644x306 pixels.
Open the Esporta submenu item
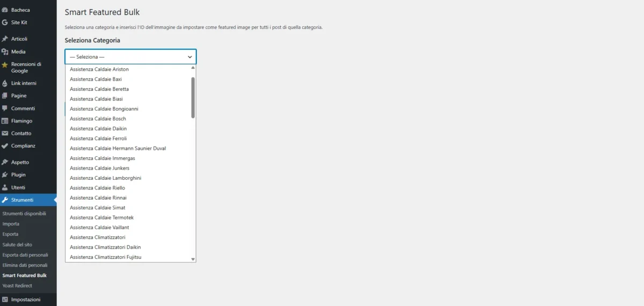pyautogui.click(x=10, y=234)
